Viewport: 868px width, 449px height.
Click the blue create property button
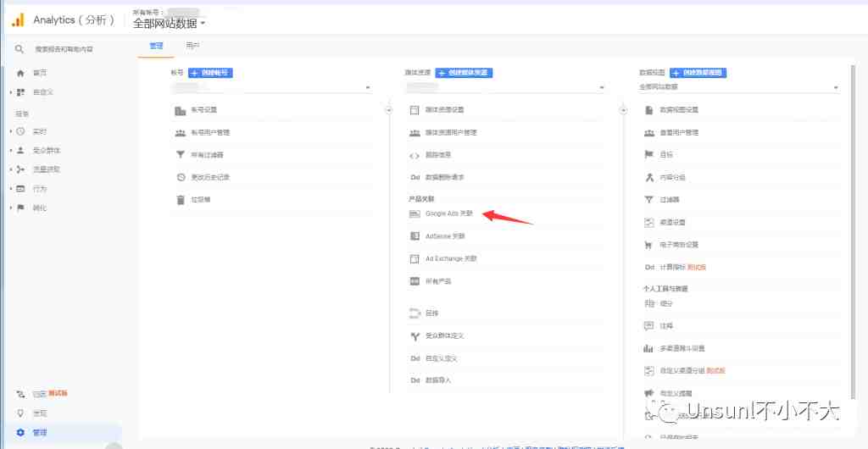click(464, 73)
